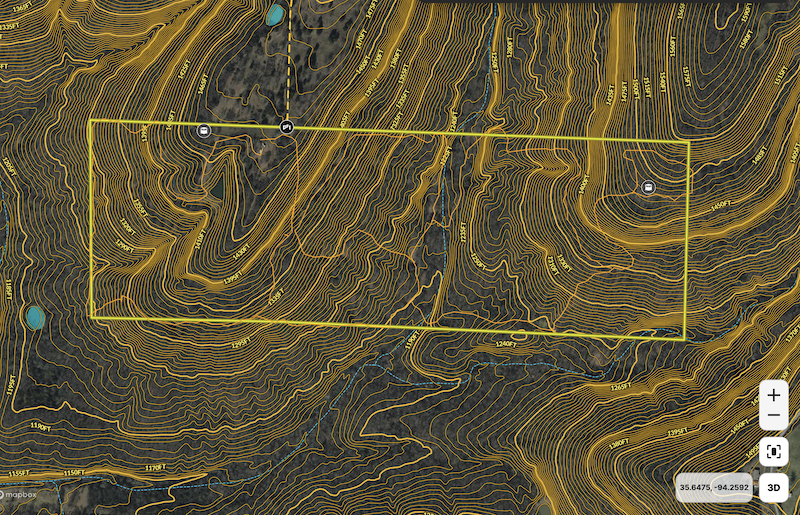This screenshot has width=800, height=515.
Task: Click the 35.6475, -94.2592 coordinates readout
Action: pos(714,487)
